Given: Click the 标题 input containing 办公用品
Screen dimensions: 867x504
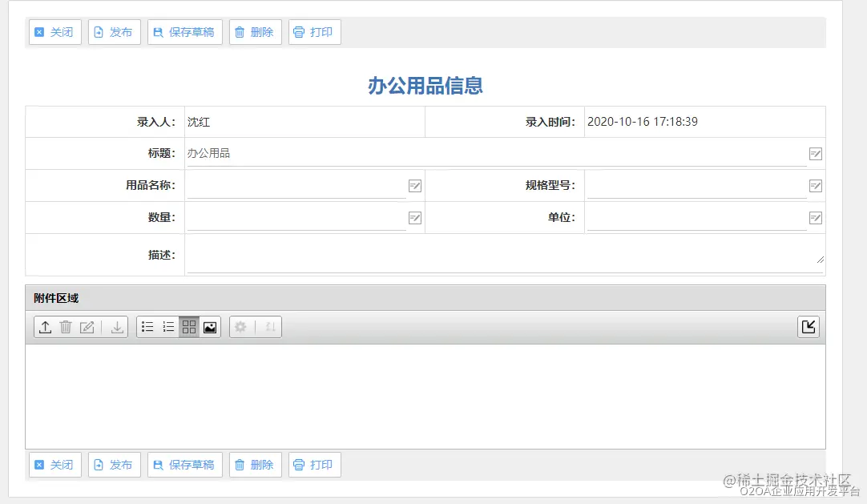Looking at the screenshot, I should pos(497,154).
